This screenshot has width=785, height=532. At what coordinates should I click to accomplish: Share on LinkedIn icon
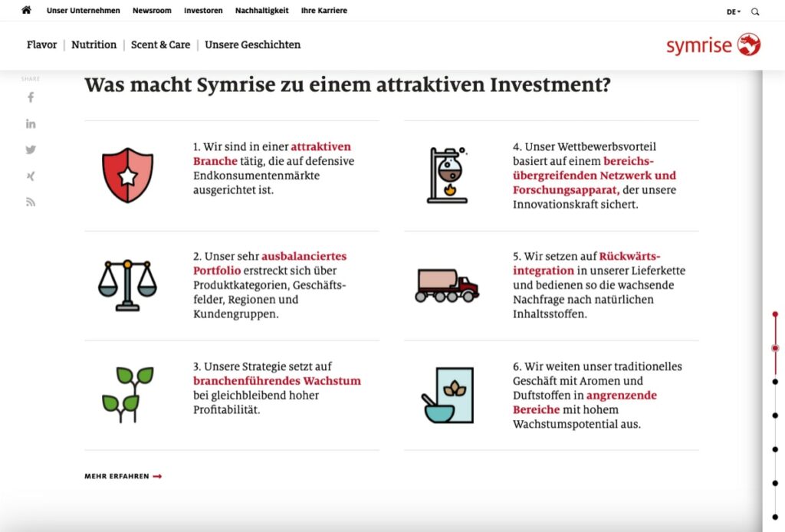[31, 123]
